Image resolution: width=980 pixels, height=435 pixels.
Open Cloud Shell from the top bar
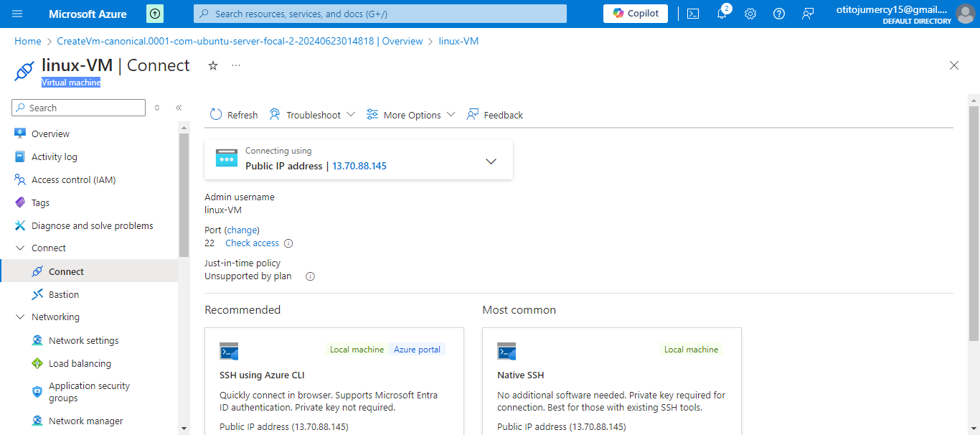[693, 14]
